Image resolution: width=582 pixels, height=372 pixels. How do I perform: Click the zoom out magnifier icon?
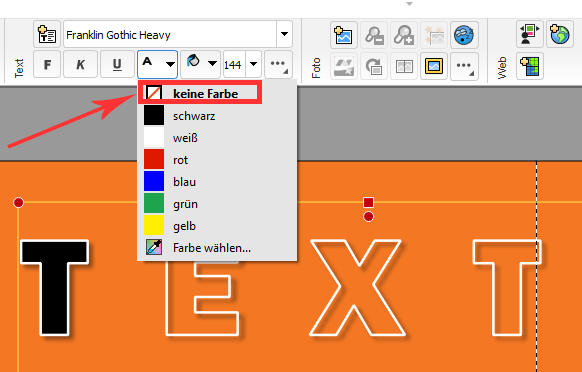(x=374, y=35)
